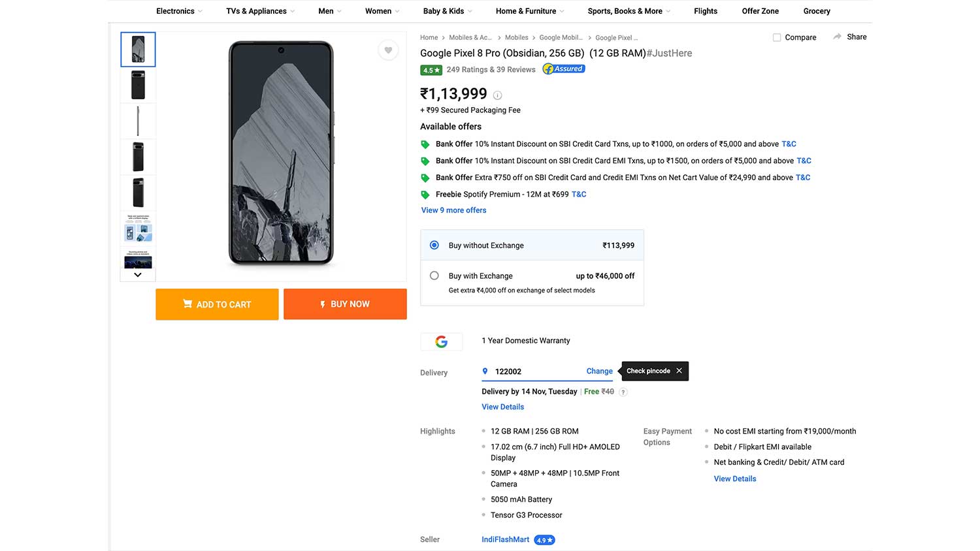Expand the Electronics category menu
The image size is (980, 551).
pos(179,11)
